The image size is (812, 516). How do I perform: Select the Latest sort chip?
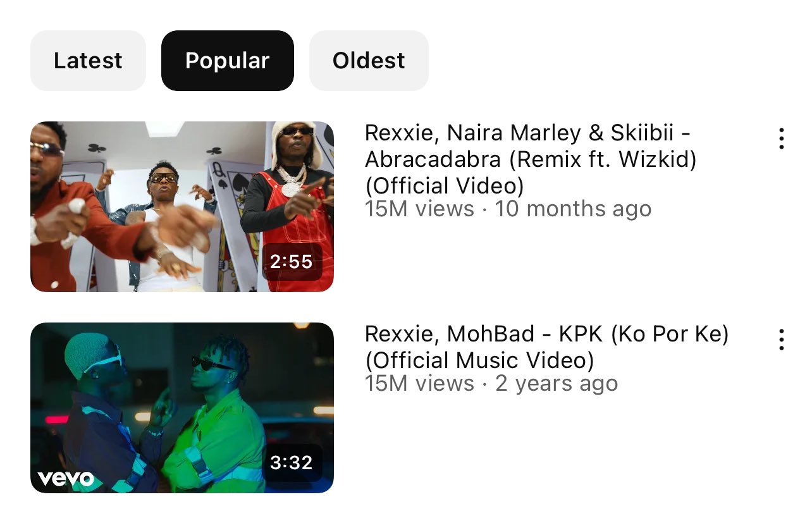coord(88,61)
